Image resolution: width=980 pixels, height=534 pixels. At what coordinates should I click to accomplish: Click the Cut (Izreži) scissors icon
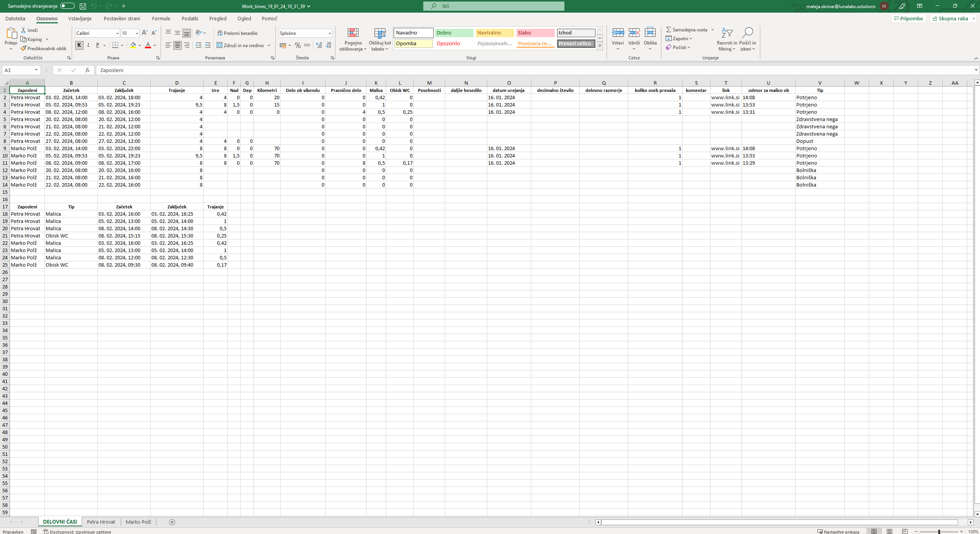tap(23, 30)
